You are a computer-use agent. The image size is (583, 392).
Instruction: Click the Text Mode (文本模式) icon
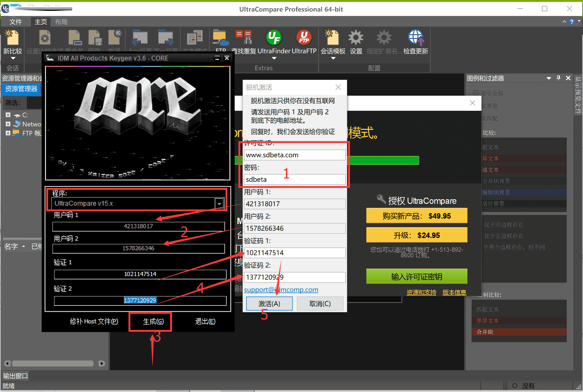[x=195, y=38]
